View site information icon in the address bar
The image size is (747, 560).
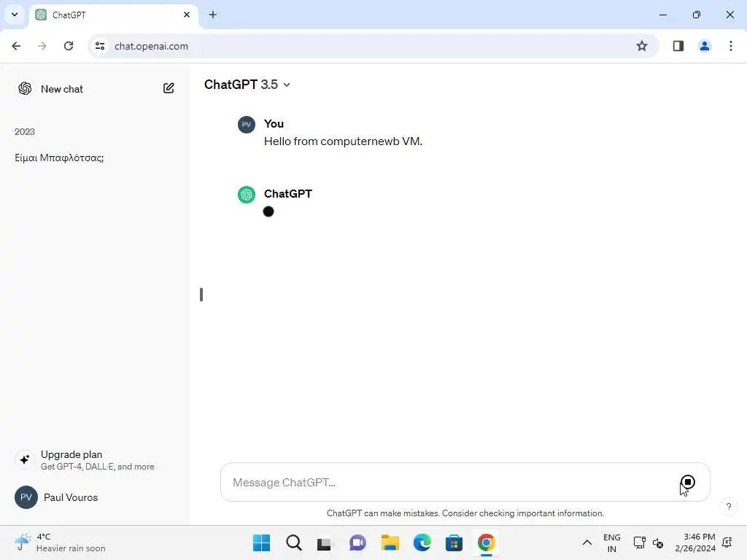click(x=100, y=46)
